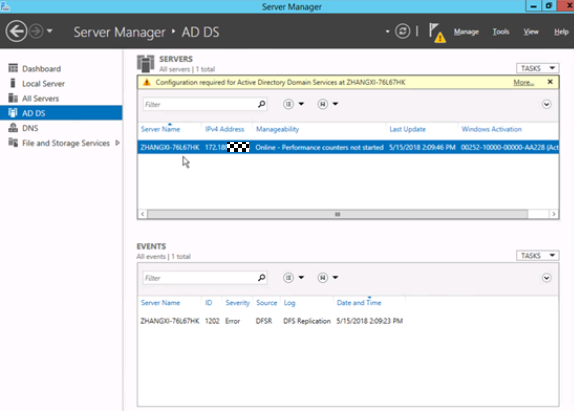Click the Local Server icon
574x412 pixels.
point(13,83)
